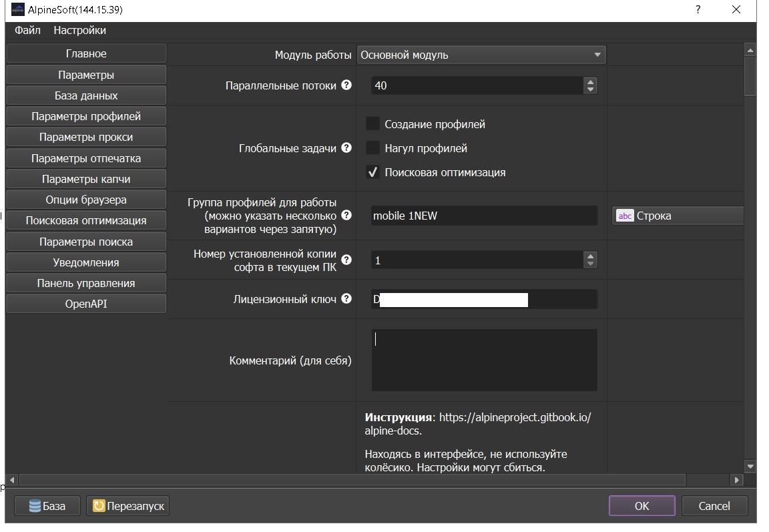Open the Файл menu
This screenshot has width=769, height=532.
[x=27, y=31]
